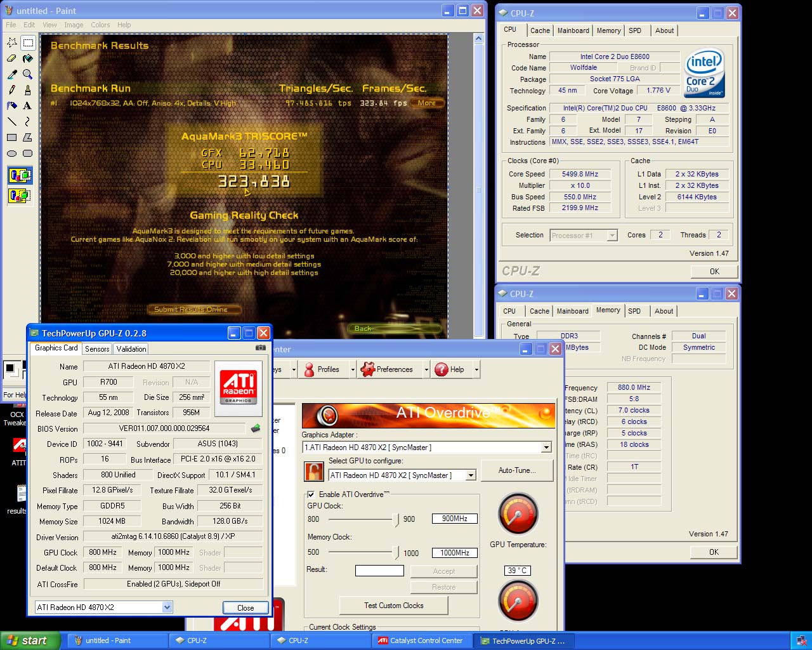This screenshot has width=812, height=650.
Task: Switch to Catalyst Control Center taskbar button
Action: (x=422, y=640)
